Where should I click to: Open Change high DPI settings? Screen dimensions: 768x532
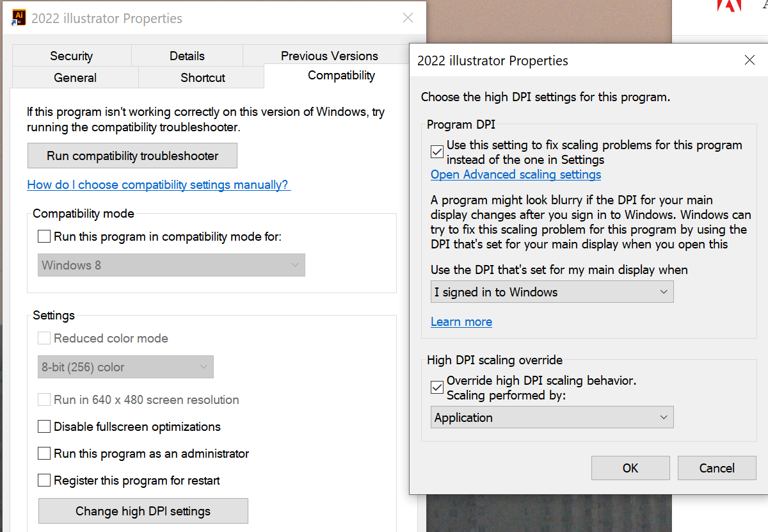point(143,511)
